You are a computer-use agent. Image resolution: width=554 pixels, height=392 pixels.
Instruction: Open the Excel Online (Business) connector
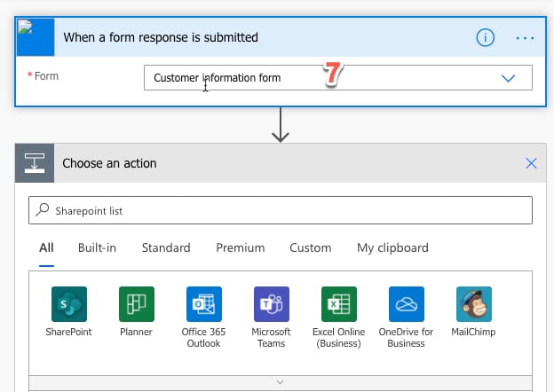[x=339, y=304]
